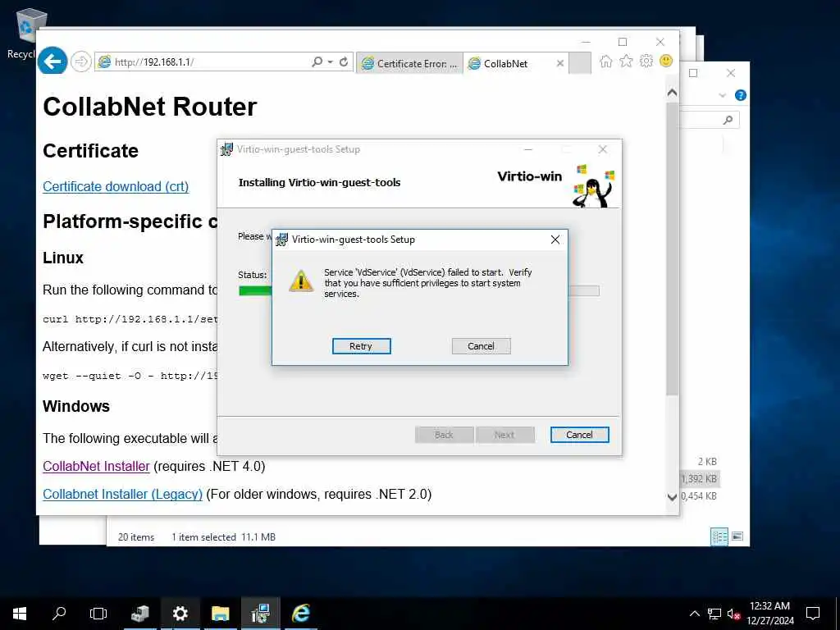This screenshot has height=630, width=840.
Task: Open the CollabNet Installer link
Action: tap(97, 466)
